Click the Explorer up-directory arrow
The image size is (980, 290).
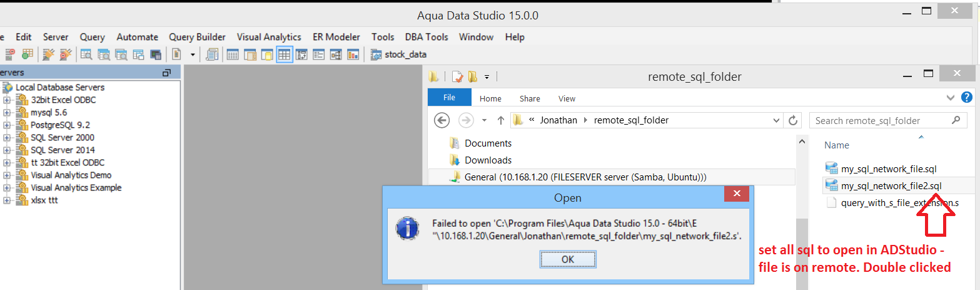pyautogui.click(x=501, y=120)
